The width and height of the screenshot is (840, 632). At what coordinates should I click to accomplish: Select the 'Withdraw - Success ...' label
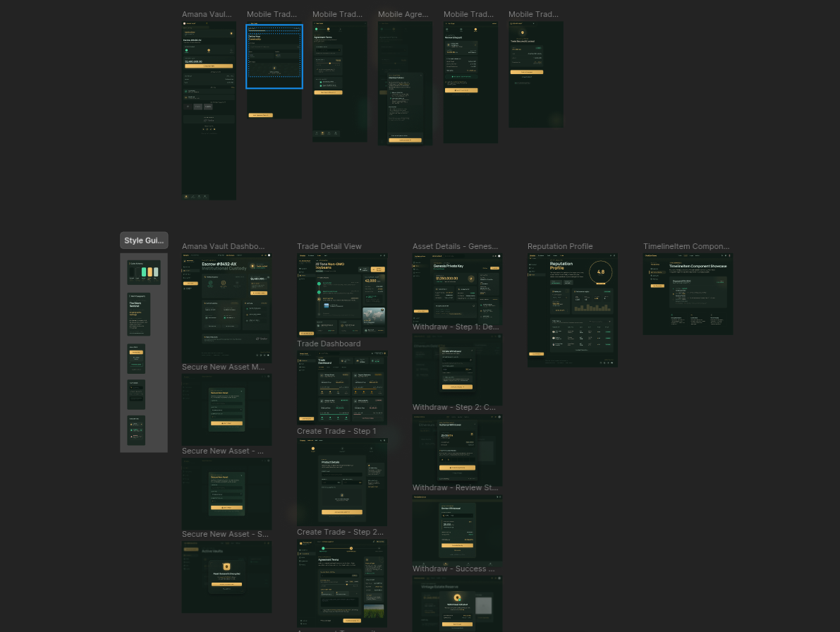(454, 569)
